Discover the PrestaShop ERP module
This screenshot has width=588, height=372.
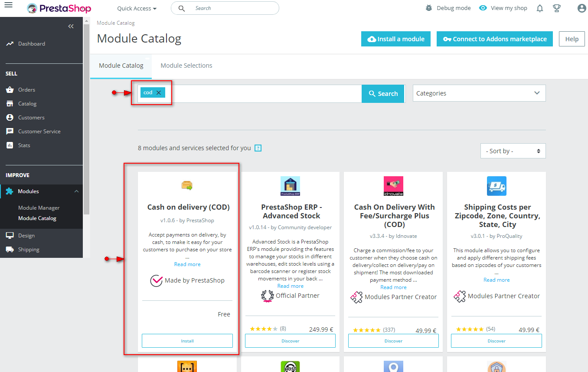291,341
